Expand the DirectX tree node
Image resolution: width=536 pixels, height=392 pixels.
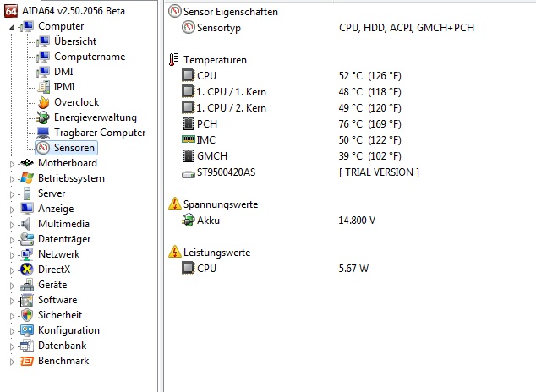click(12, 270)
